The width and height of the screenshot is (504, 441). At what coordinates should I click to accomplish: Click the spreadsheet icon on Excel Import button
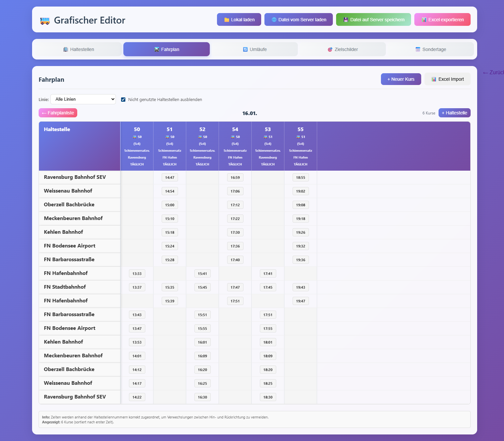tap(434, 79)
